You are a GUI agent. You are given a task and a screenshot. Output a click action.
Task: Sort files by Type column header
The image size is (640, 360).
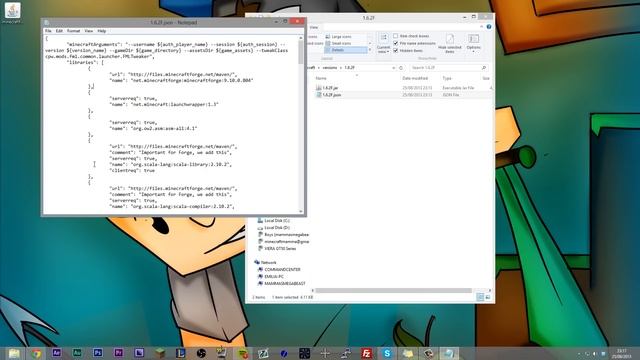click(x=447, y=78)
